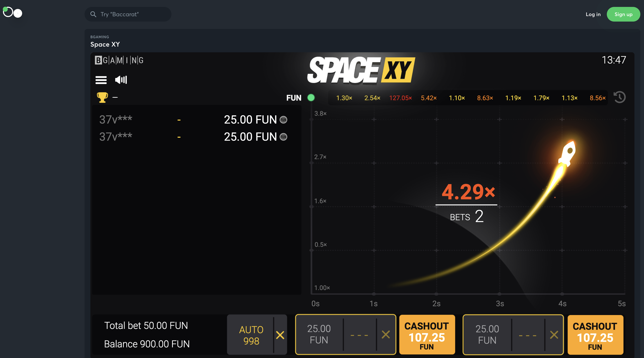The height and width of the screenshot is (358, 644).
Task: Select the 127.05× history result
Action: tap(400, 98)
